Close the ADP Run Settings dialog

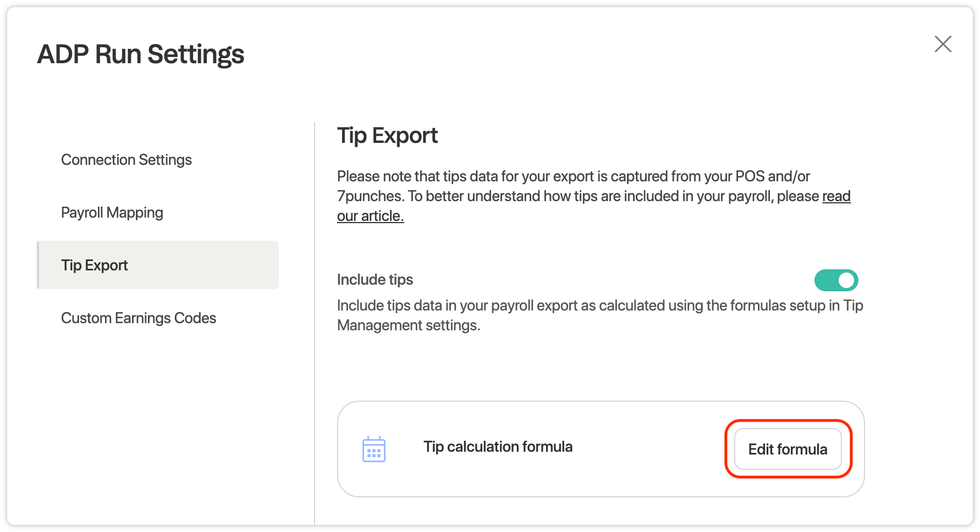click(943, 44)
